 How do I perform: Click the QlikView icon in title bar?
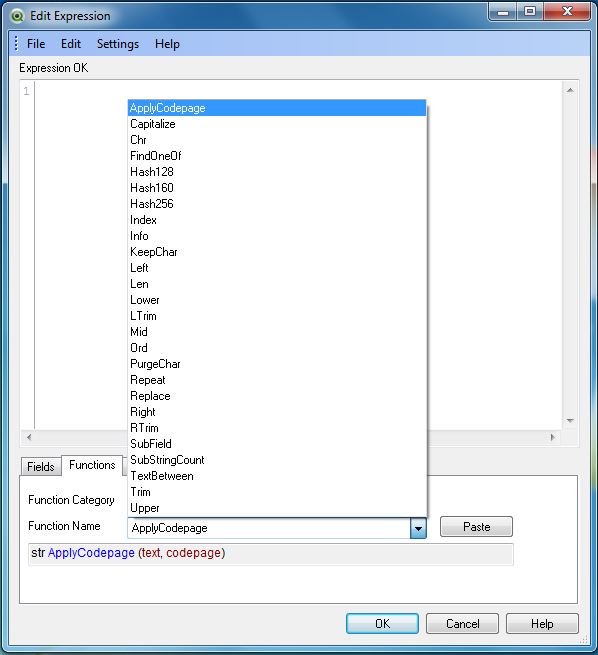pyautogui.click(x=18, y=16)
